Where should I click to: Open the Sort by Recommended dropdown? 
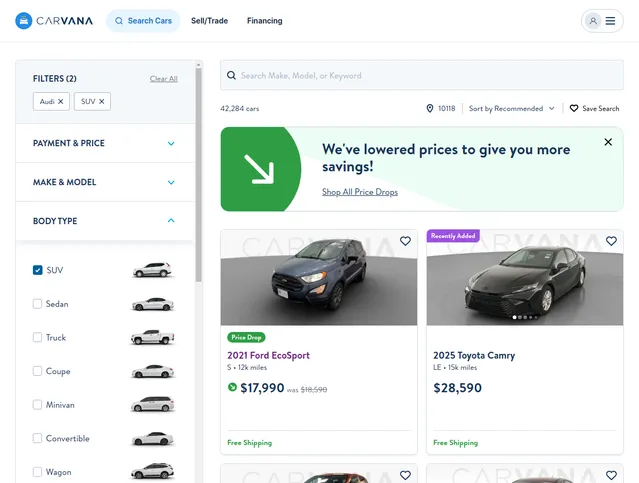pos(511,108)
